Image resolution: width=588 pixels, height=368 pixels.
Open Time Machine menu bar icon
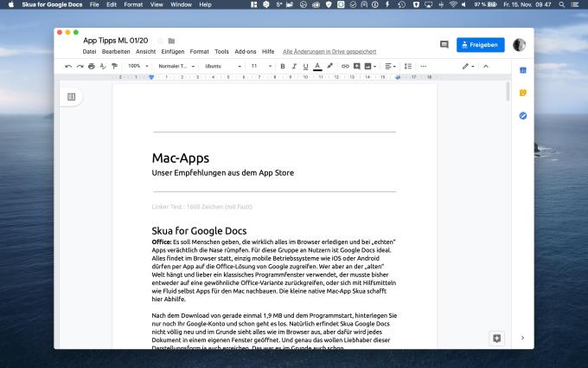coord(401,4)
